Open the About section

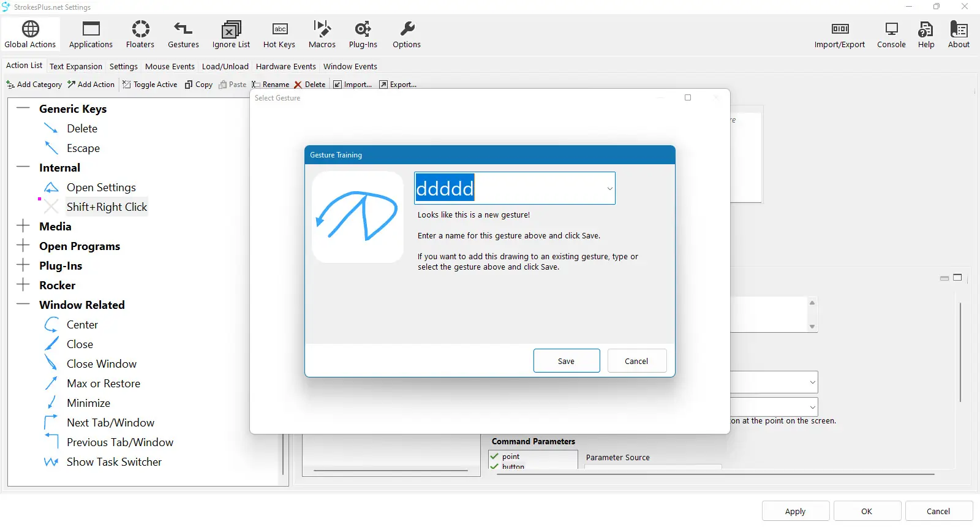pos(959,34)
